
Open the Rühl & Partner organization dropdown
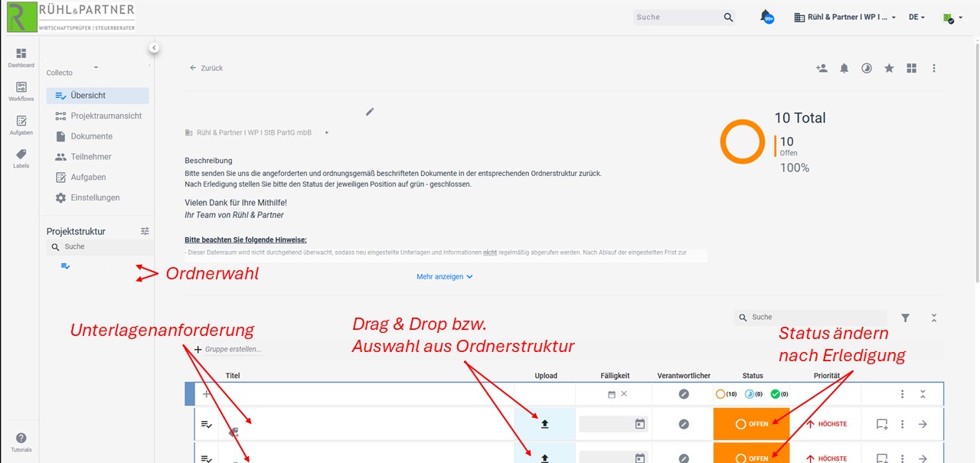(x=845, y=17)
